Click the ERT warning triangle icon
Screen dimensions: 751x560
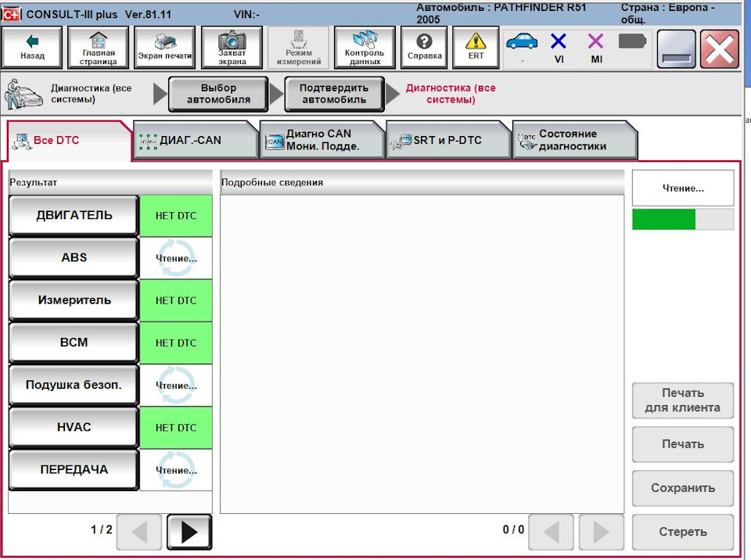click(476, 41)
